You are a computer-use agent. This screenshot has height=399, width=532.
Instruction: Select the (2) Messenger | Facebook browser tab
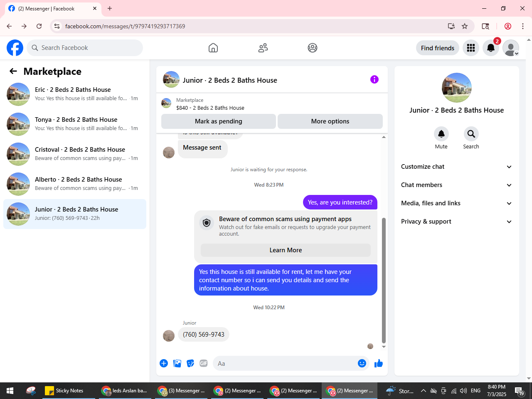click(x=53, y=8)
